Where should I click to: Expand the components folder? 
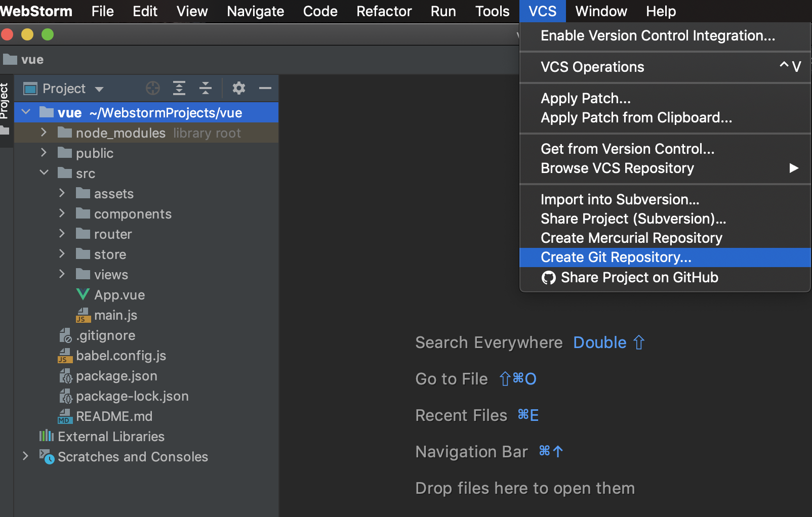coord(62,213)
